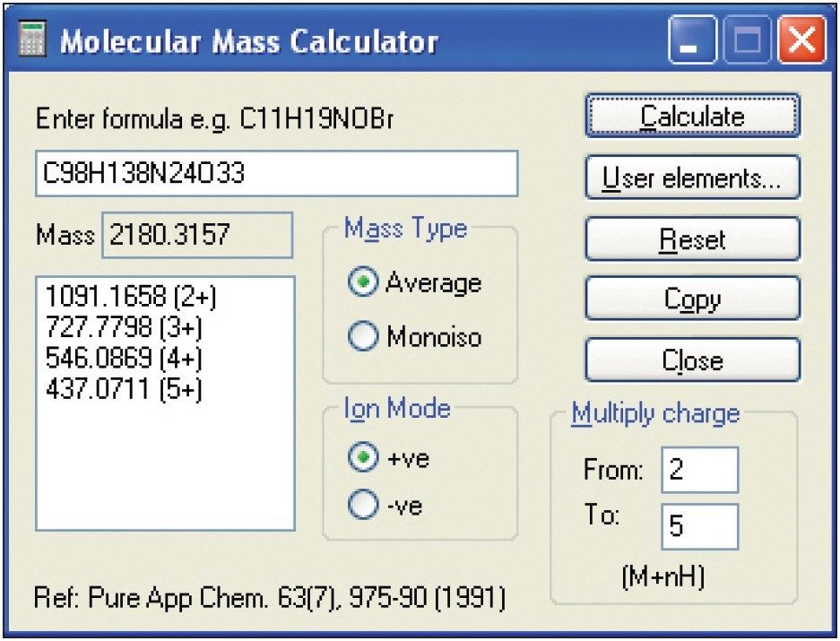Reset the calculator

coord(692,238)
